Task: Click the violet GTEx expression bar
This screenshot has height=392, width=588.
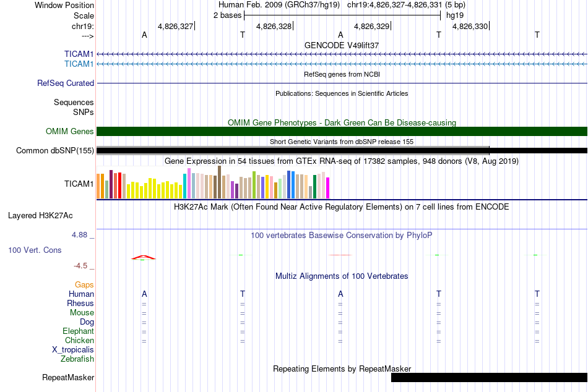Action: click(x=189, y=183)
